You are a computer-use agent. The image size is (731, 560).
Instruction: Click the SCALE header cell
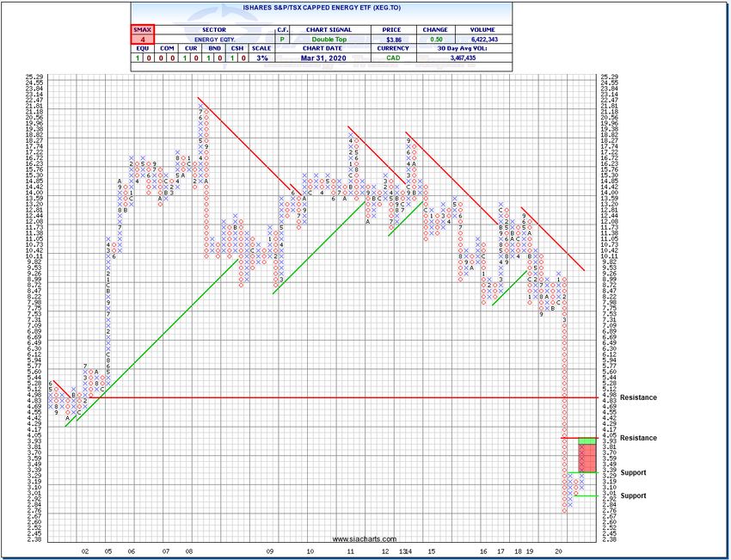point(261,48)
